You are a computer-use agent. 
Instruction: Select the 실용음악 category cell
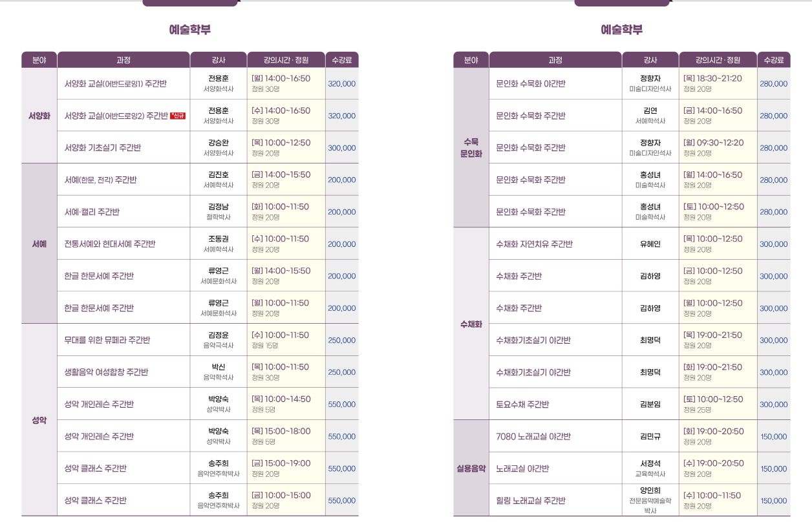click(471, 468)
